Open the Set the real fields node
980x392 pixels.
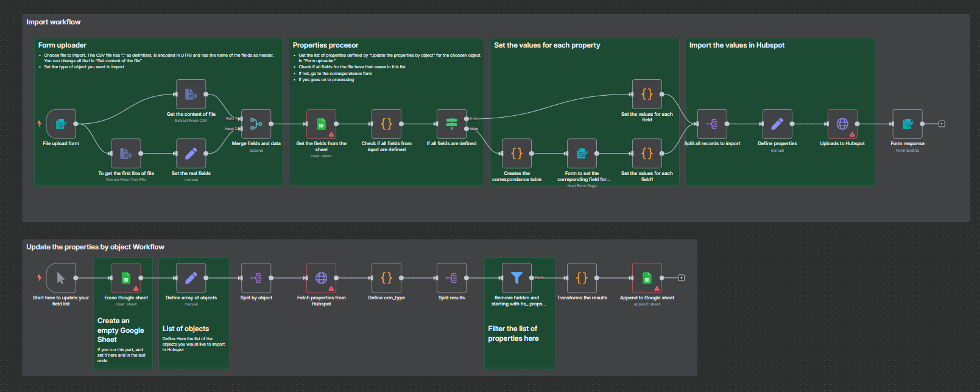click(191, 154)
